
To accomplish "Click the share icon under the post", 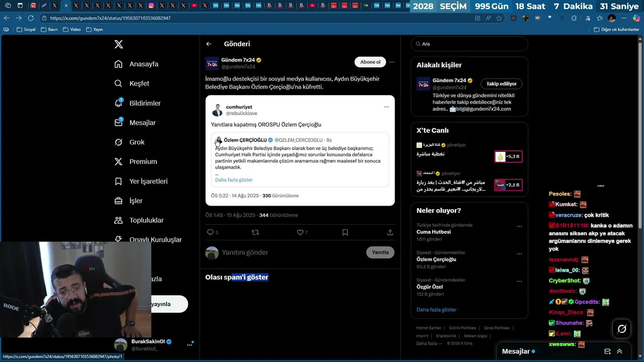I will point(390,232).
